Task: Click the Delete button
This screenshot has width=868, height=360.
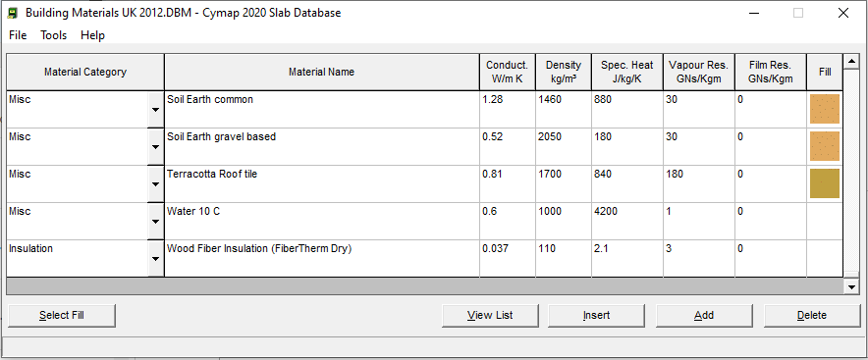Action: (811, 315)
